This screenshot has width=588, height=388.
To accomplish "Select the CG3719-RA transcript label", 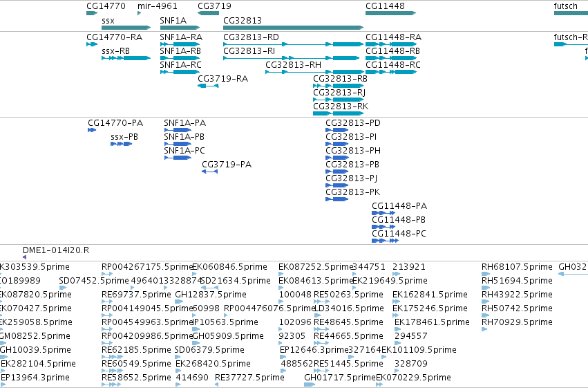I will tap(222, 79).
